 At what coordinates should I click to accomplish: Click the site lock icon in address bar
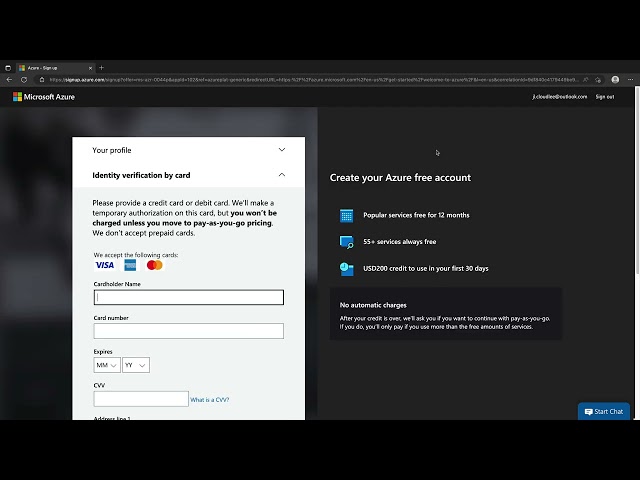tap(42, 80)
